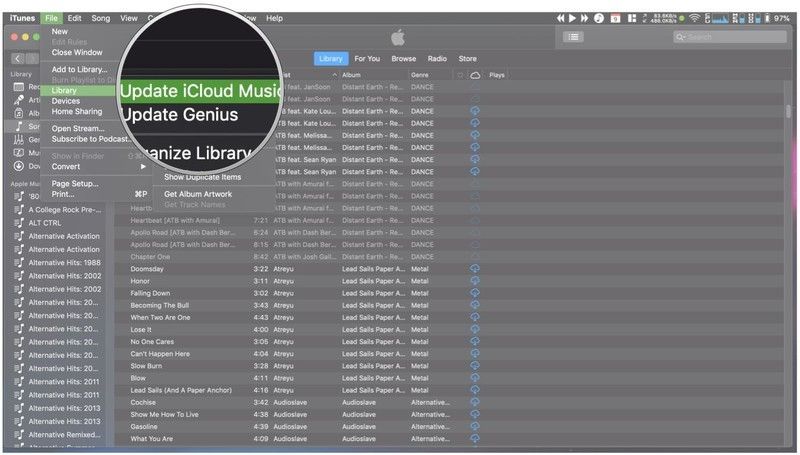
Task: Choose Page Setup in File menu
Action: pyautogui.click(x=75, y=184)
